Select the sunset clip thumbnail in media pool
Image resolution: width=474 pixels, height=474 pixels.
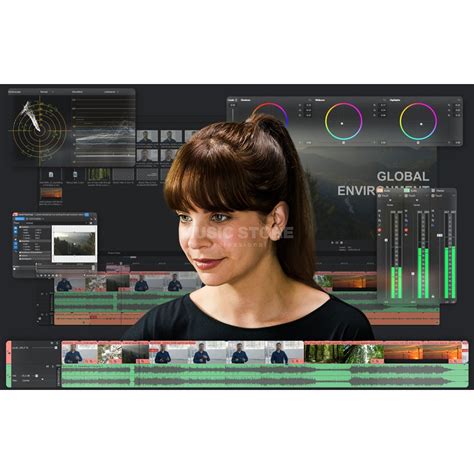click(x=51, y=193)
